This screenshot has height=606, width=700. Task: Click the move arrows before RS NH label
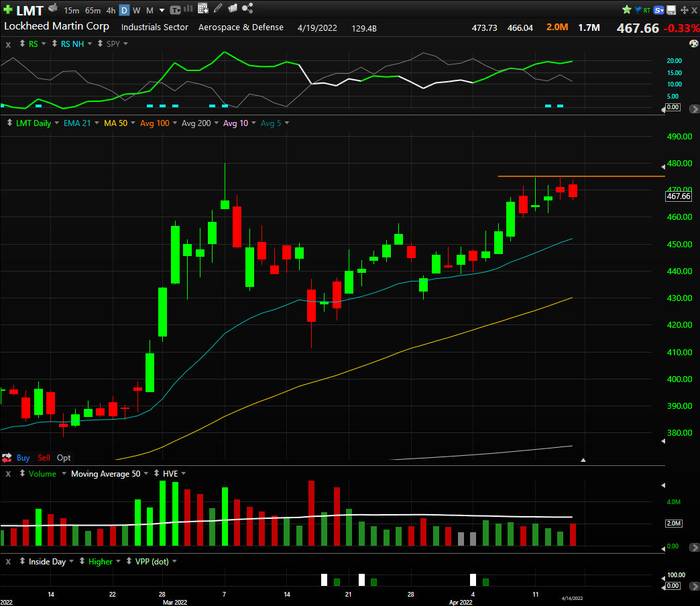(54, 44)
